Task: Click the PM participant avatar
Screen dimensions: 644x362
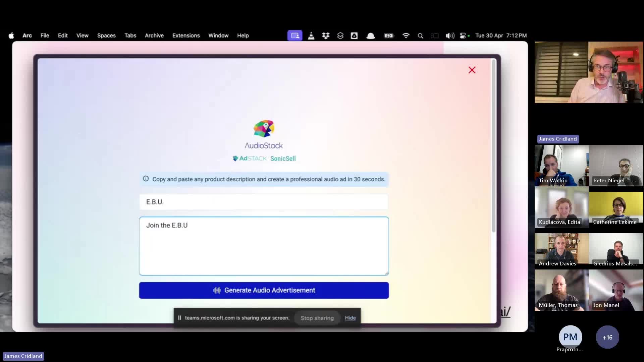Action: pos(570,337)
